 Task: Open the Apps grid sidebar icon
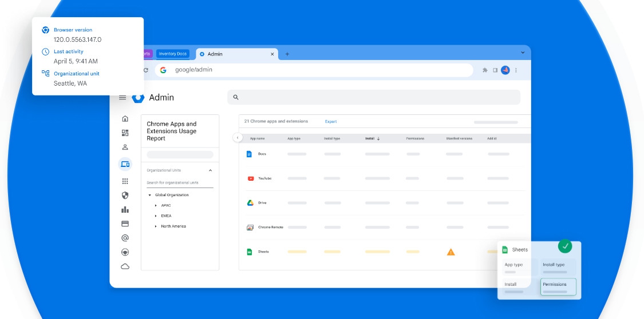125,181
